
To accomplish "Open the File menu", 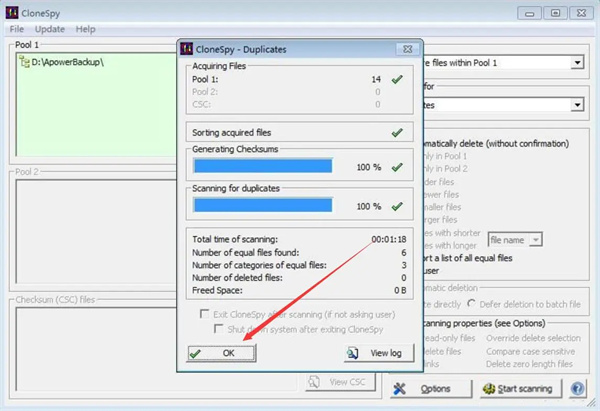I will coord(17,29).
